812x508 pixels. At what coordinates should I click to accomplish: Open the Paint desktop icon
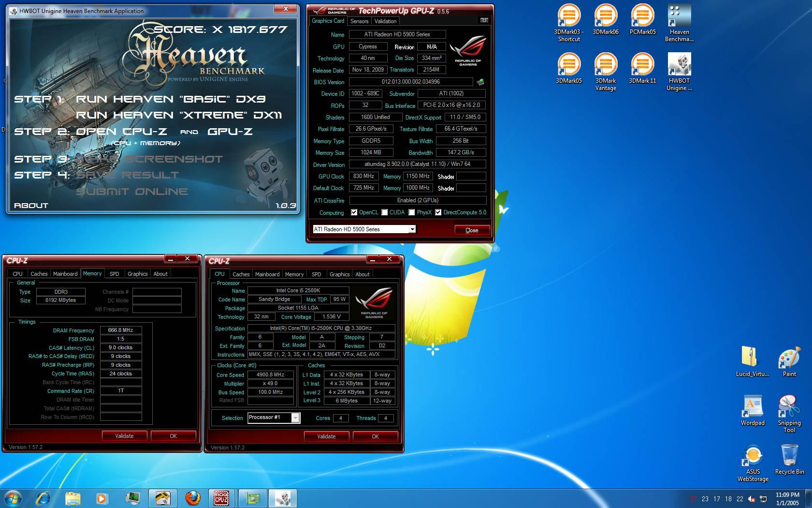click(789, 361)
